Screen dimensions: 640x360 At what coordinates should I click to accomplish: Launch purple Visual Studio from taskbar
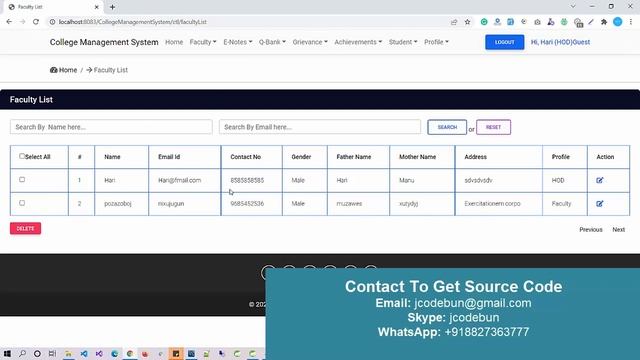point(99,353)
